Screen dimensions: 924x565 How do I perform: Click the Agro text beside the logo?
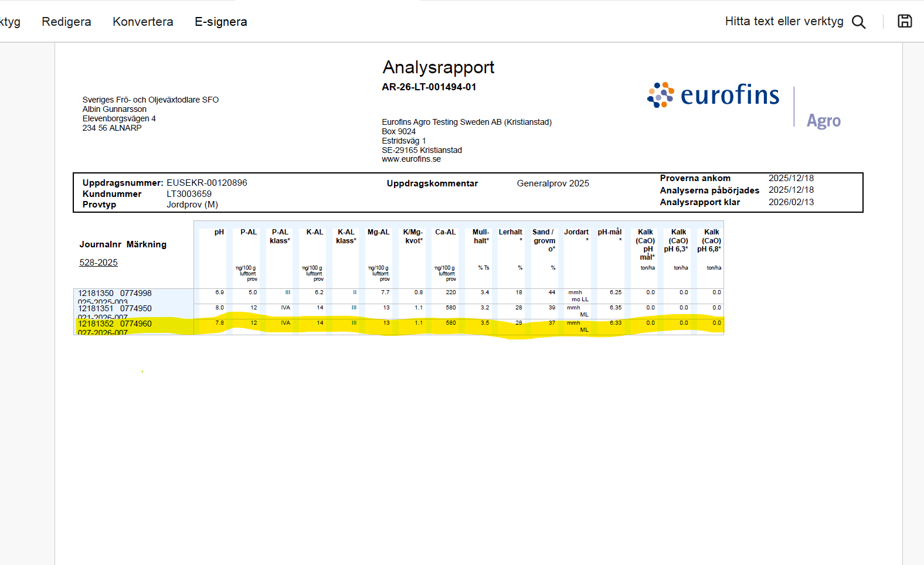pos(823,121)
